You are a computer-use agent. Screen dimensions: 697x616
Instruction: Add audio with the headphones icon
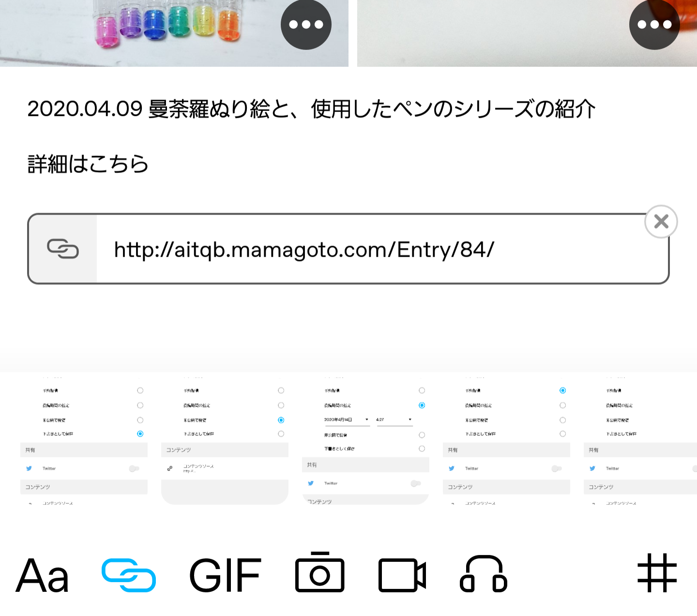point(483,574)
